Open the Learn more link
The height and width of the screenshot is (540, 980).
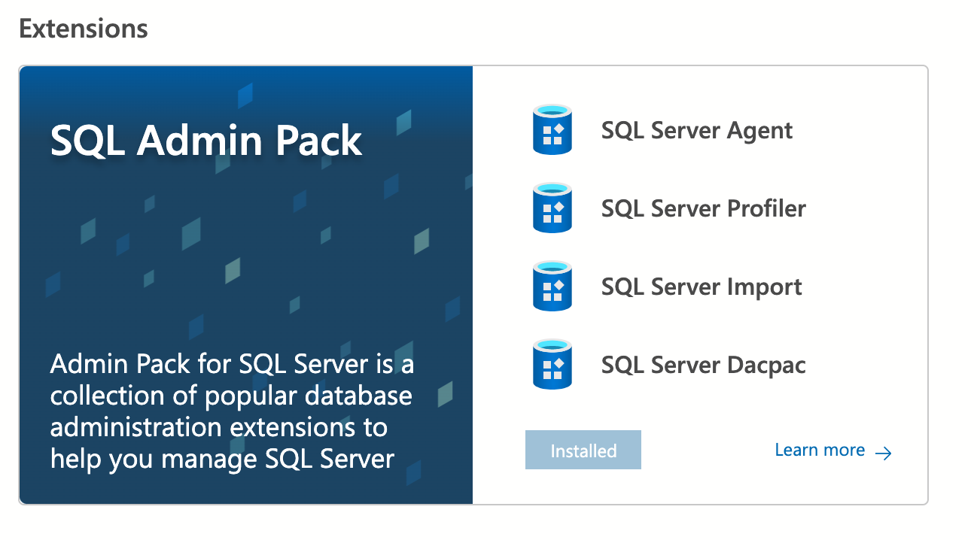(820, 450)
